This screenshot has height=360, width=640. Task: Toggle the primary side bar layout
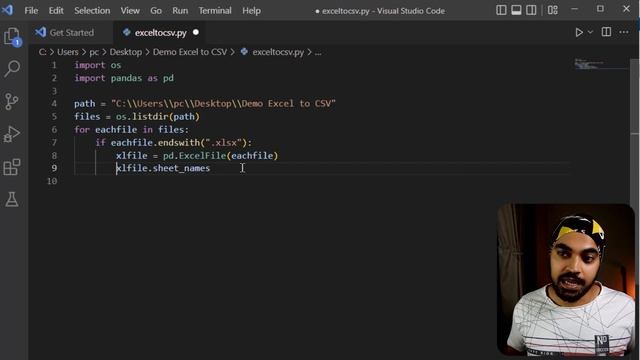pyautogui.click(x=501, y=10)
